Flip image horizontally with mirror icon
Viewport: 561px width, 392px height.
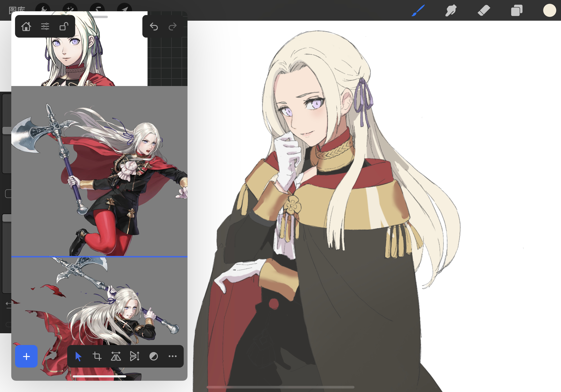click(x=116, y=356)
